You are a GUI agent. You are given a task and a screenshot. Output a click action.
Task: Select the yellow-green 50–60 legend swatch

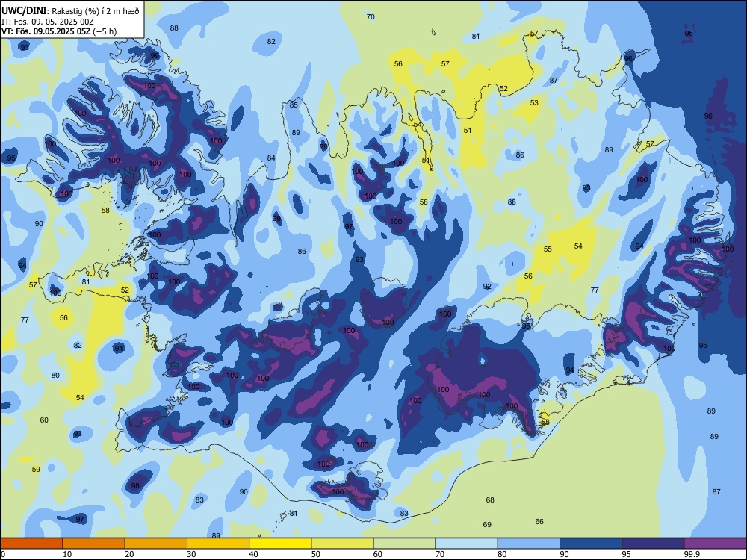point(343,544)
